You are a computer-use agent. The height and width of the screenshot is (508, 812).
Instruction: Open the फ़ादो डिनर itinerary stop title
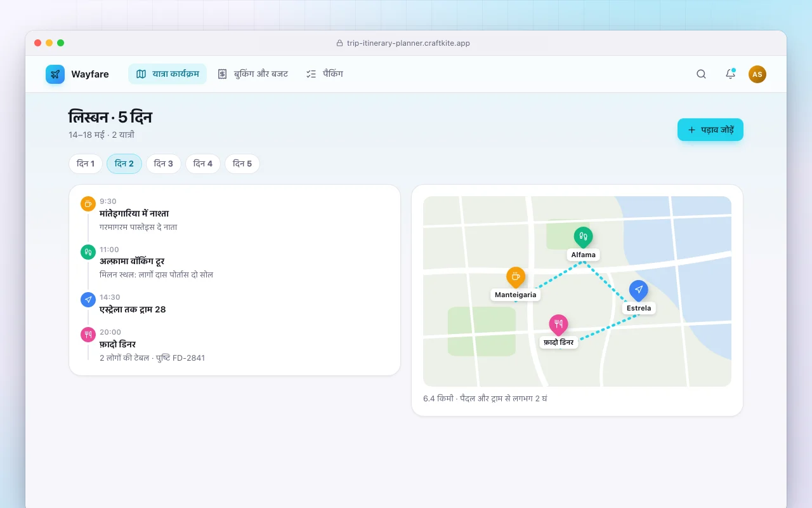(118, 345)
